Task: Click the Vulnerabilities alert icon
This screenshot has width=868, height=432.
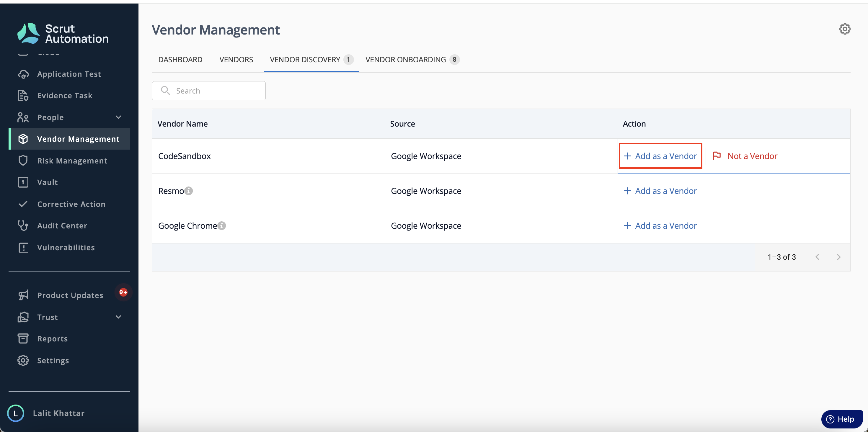Action: click(x=23, y=248)
